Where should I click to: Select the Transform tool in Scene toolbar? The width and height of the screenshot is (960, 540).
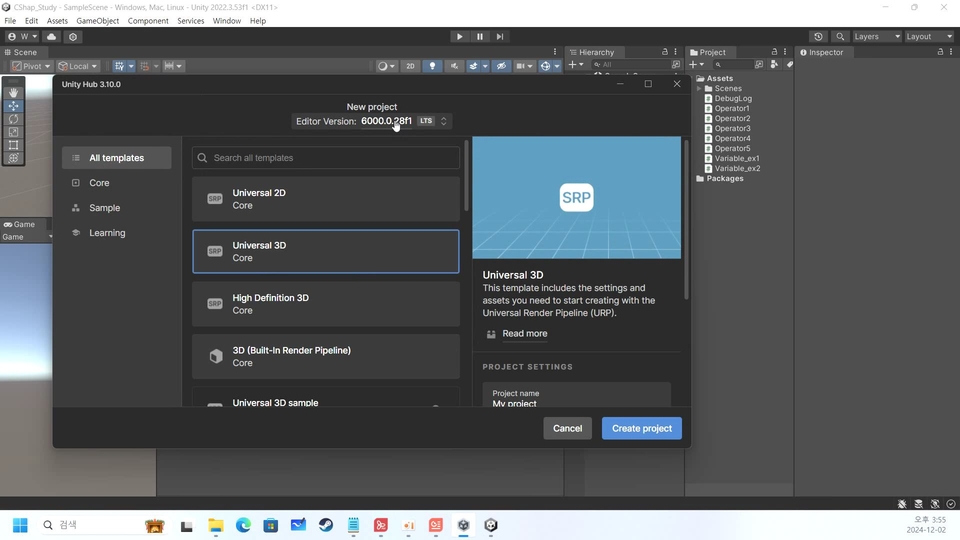[x=13, y=158]
